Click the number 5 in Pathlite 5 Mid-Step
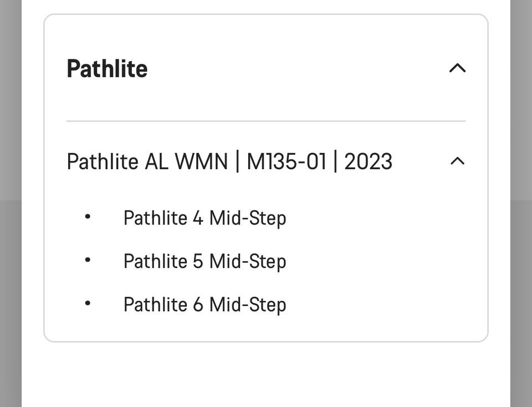The width and height of the screenshot is (532, 407). pyautogui.click(x=198, y=261)
